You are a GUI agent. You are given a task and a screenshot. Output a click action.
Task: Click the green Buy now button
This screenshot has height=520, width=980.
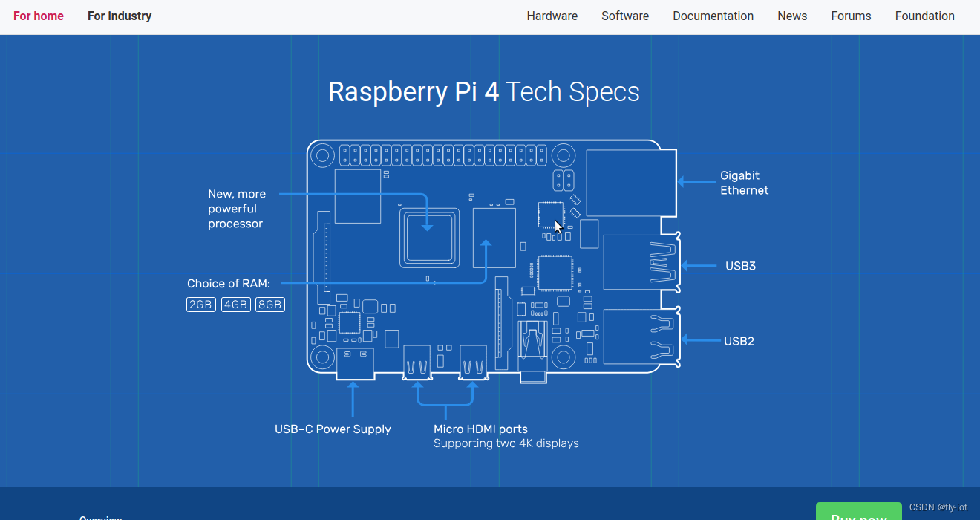(858, 511)
